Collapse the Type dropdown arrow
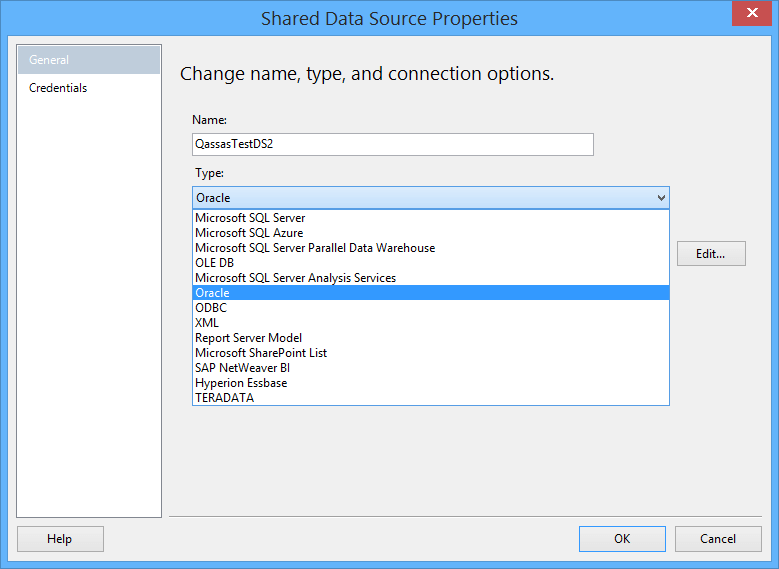779x569 pixels. coord(660,198)
